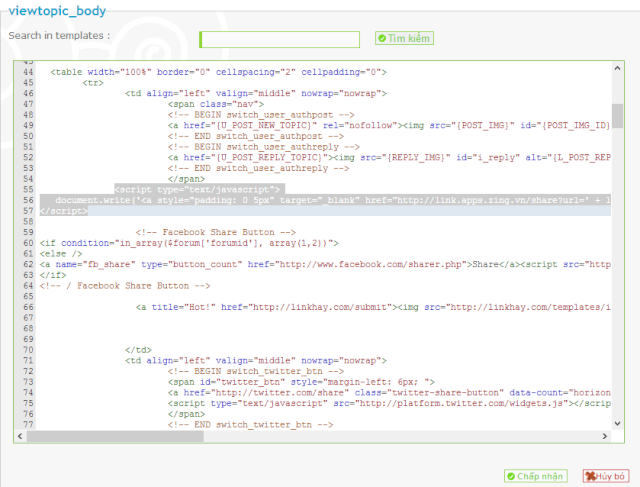Click END switch_twitter_btn comment line
This screenshot has width=640, height=487.
coord(250,425)
